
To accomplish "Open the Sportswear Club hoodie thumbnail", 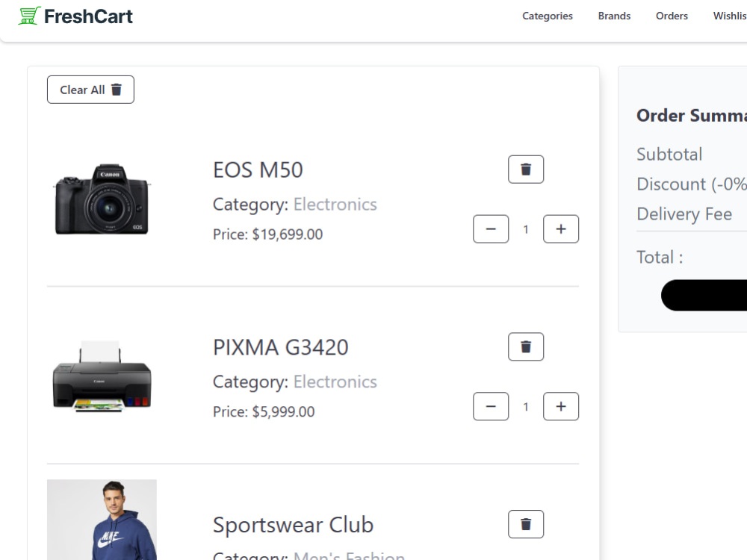I will tap(102, 520).
